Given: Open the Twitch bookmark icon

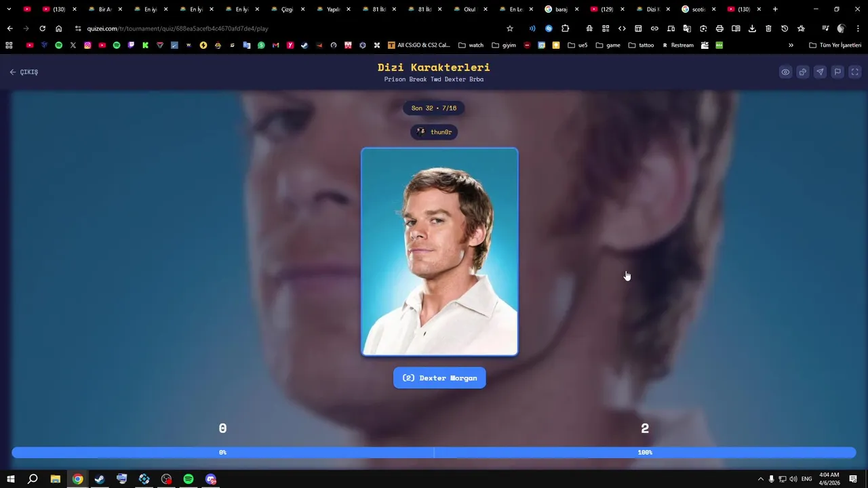Looking at the screenshot, I should (131, 45).
